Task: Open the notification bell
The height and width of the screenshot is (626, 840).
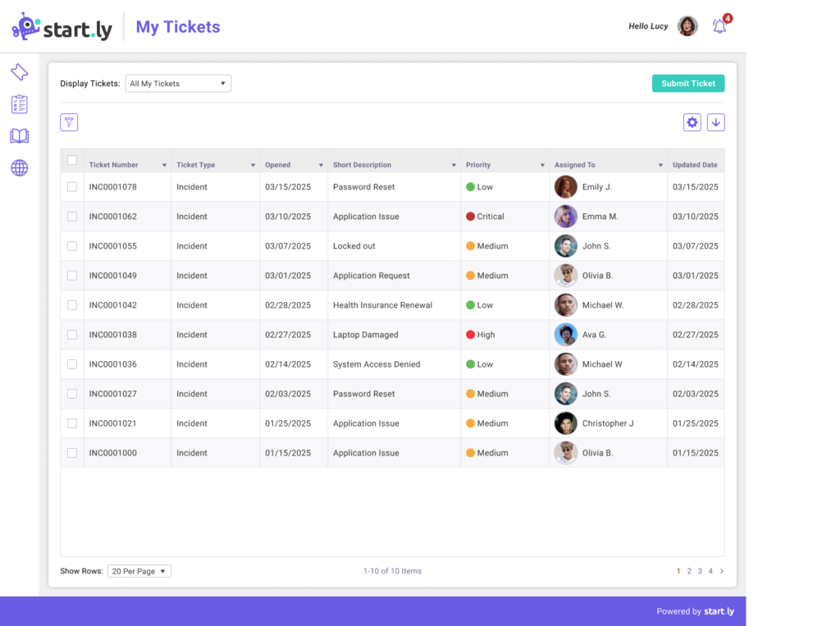Action: tap(719, 26)
